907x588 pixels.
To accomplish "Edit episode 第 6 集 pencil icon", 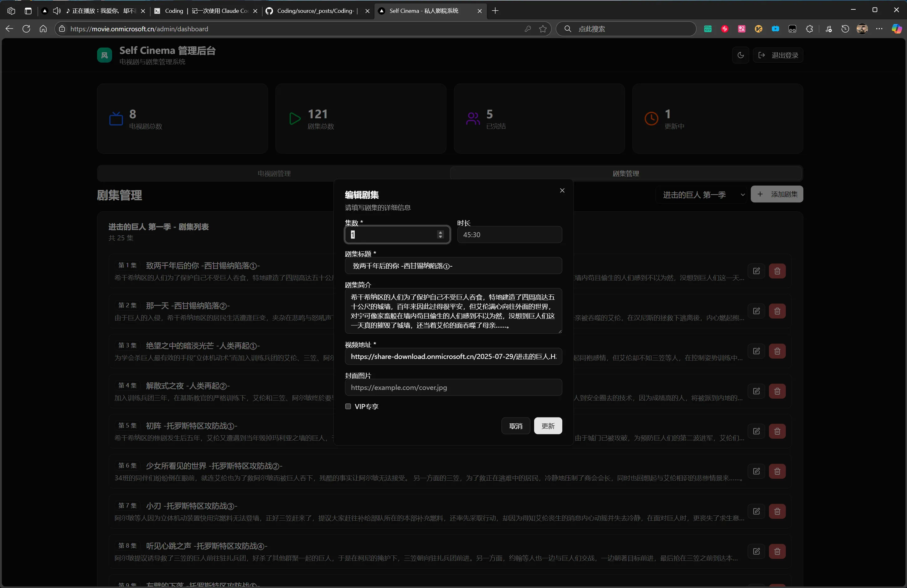I will pos(756,471).
